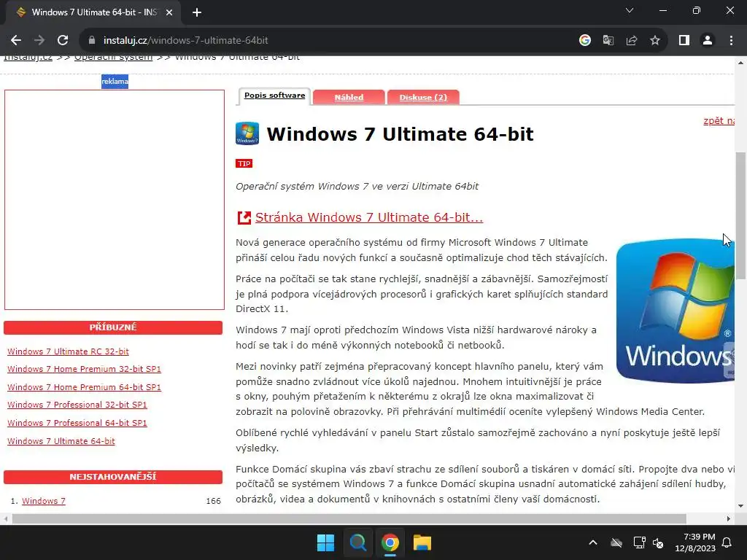The image size is (747, 560).
Task: Open Windows 7 Professional 32-bit SP1
Action: coord(77,405)
